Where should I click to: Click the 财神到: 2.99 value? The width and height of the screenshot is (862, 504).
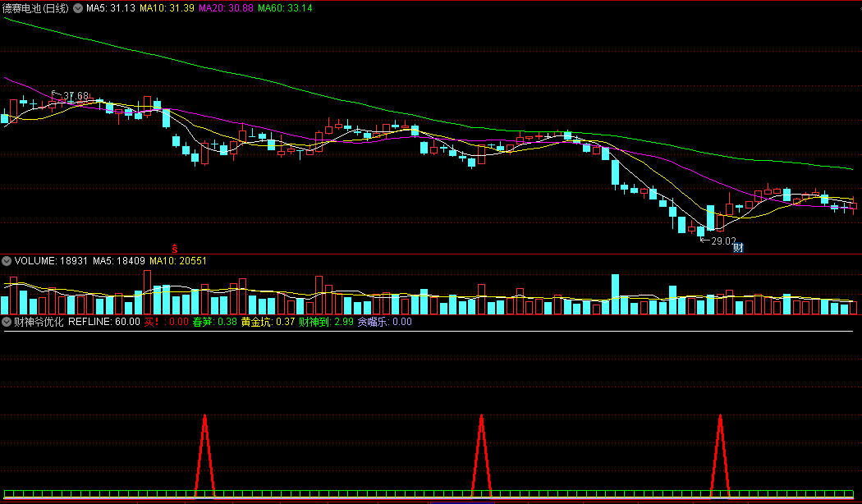coord(327,322)
